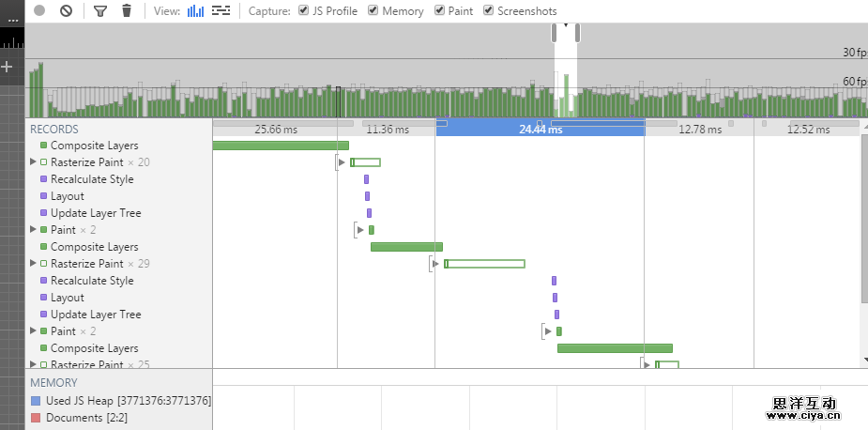This screenshot has height=430, width=868.
Task: Click the trash can garbage collect icon
Action: (x=127, y=10)
